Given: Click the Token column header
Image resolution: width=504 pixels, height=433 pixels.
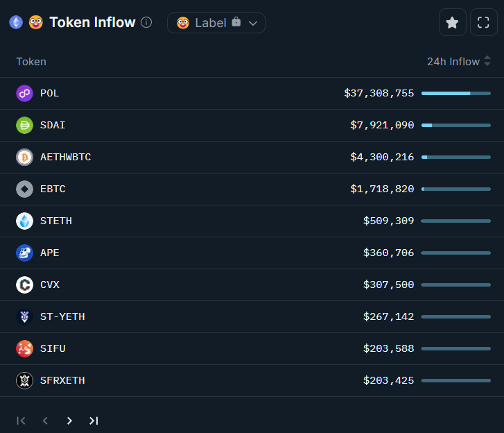Looking at the screenshot, I should 31,62.
